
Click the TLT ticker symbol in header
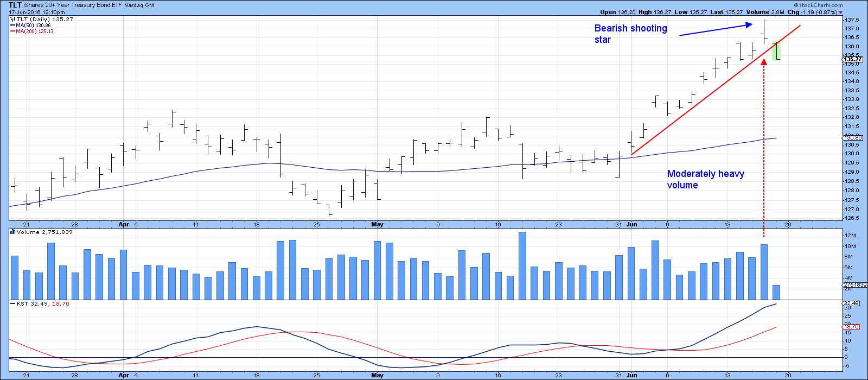15,5
